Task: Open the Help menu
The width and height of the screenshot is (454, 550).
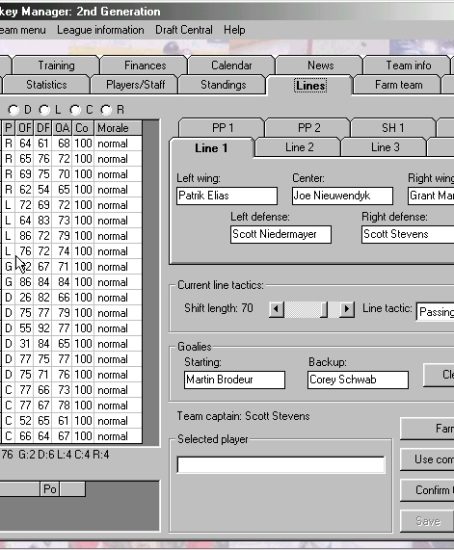Action: tap(234, 30)
